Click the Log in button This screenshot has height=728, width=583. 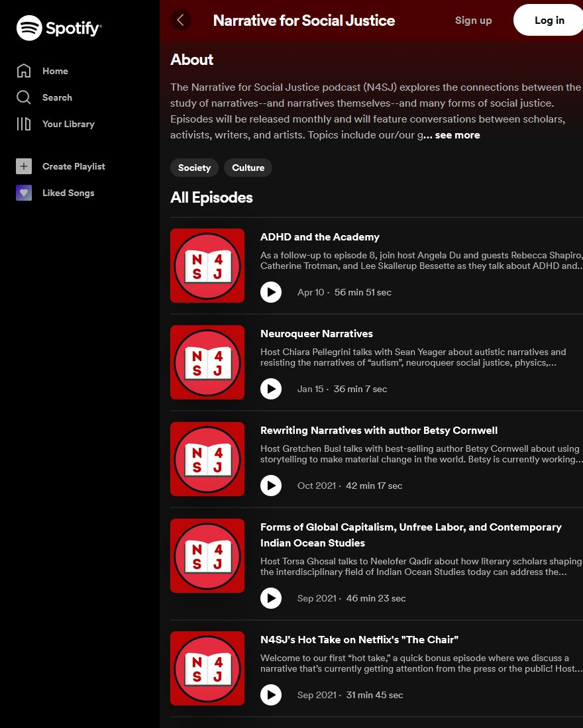(548, 20)
